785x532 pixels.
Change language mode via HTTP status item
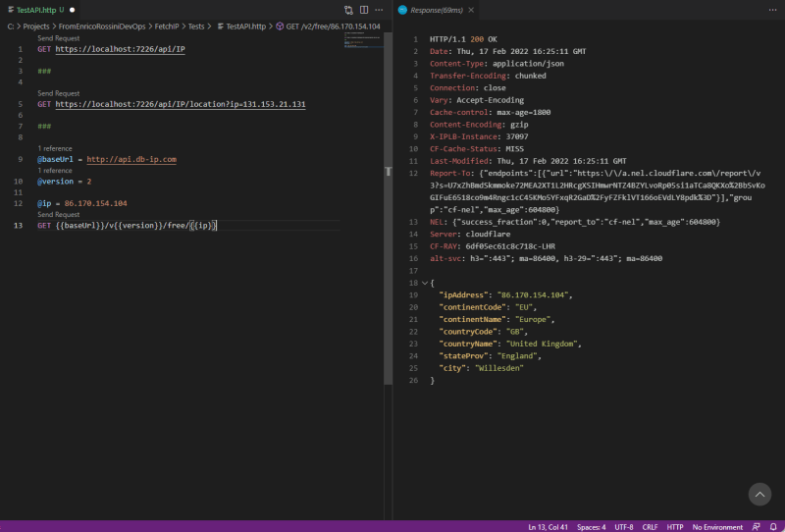pos(675,527)
